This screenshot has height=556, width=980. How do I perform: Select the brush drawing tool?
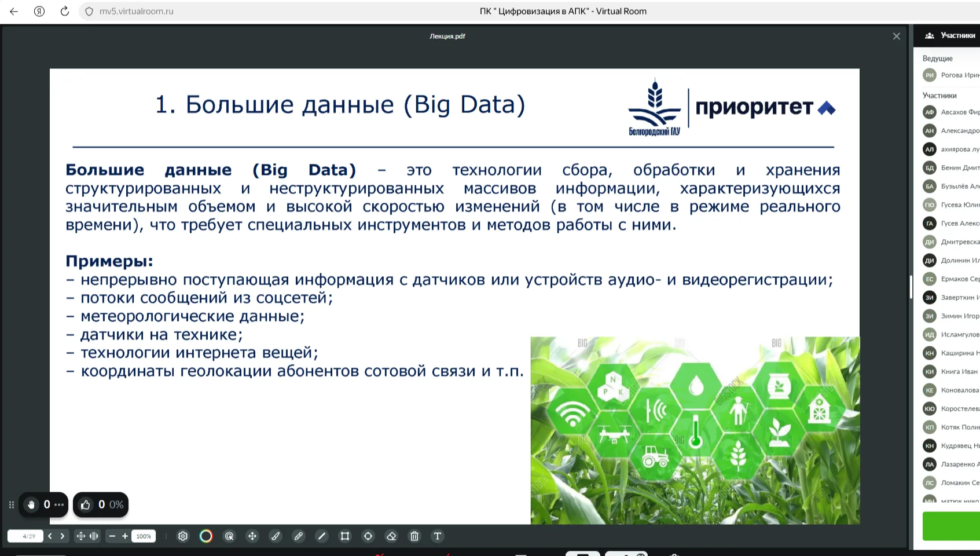click(x=276, y=536)
